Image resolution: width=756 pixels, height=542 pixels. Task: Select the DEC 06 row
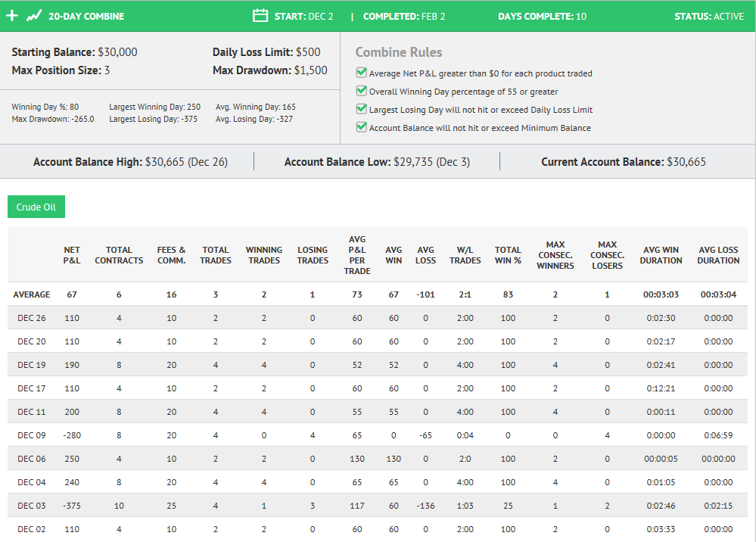pos(378,459)
